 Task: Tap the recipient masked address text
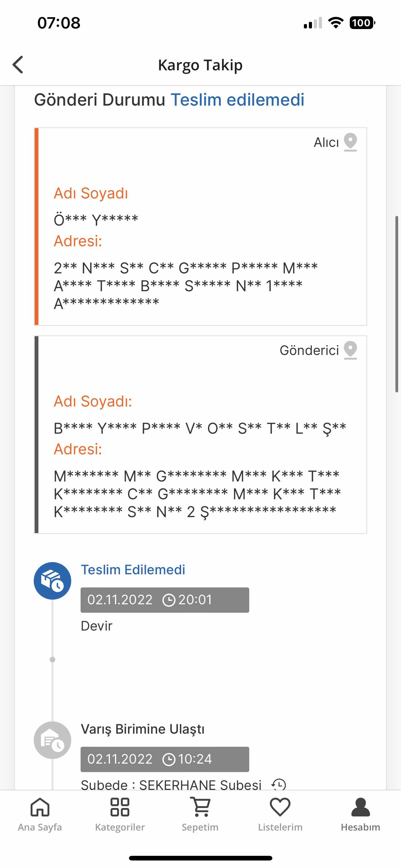click(185, 285)
